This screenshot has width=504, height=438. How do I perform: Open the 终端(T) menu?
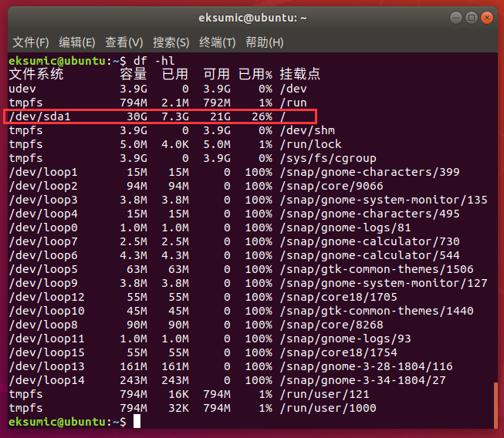[218, 42]
